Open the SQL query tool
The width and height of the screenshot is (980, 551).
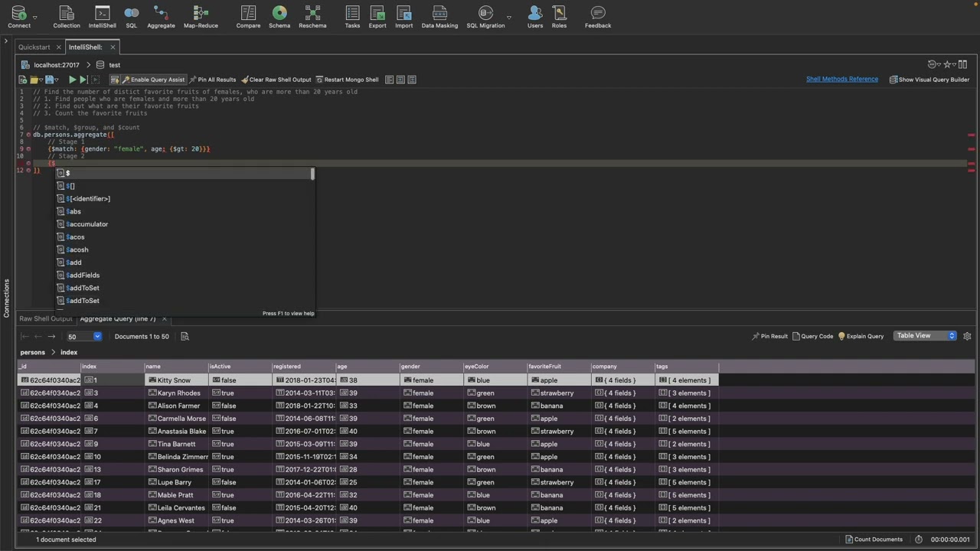131,16
